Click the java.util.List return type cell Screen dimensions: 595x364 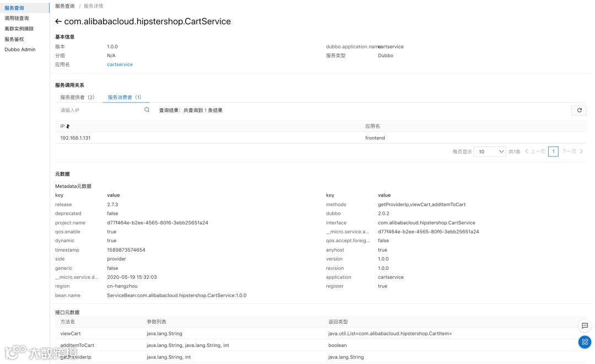(390, 334)
